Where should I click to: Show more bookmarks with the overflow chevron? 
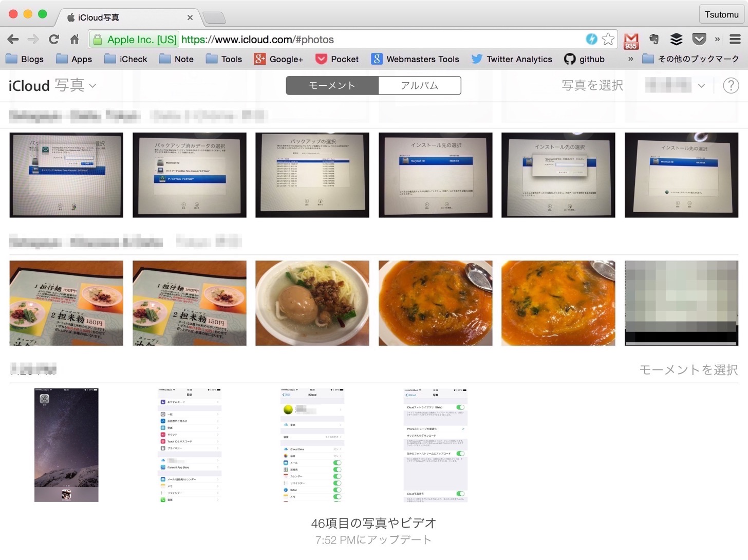(x=630, y=59)
